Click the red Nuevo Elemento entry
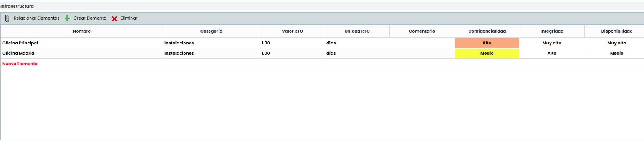The width and height of the screenshot is (644, 141). point(20,64)
